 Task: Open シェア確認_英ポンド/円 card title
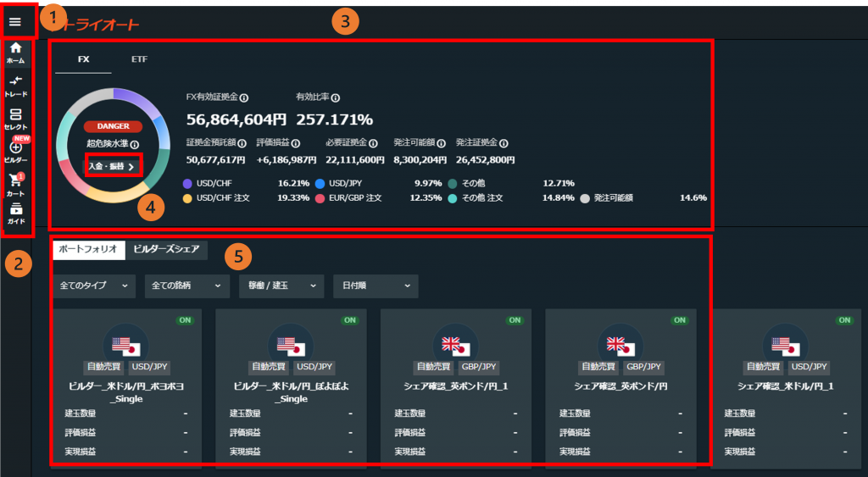click(x=621, y=386)
